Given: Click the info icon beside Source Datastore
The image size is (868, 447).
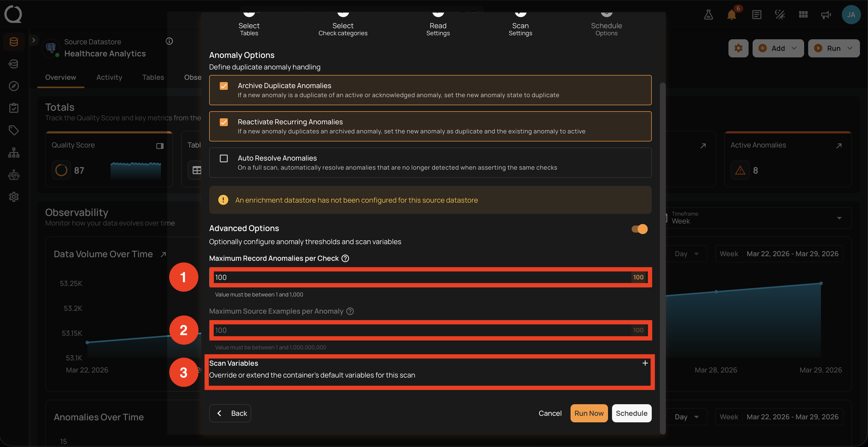Looking at the screenshot, I should click(x=169, y=41).
